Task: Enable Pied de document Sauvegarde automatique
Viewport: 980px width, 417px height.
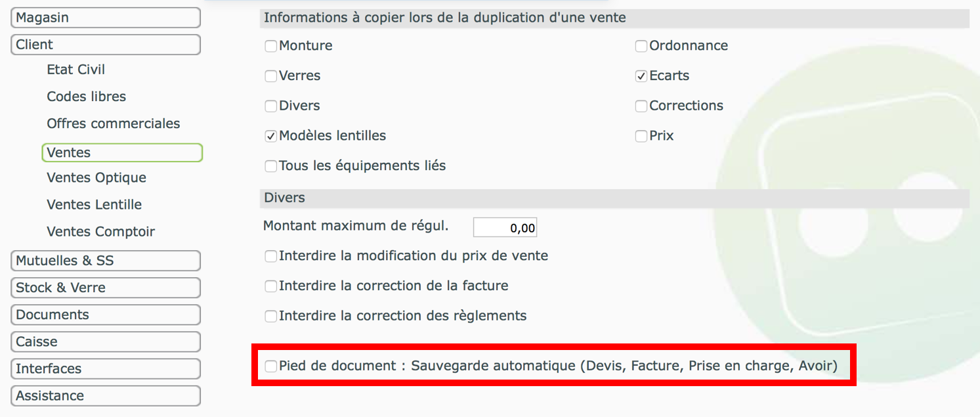Action: click(271, 366)
